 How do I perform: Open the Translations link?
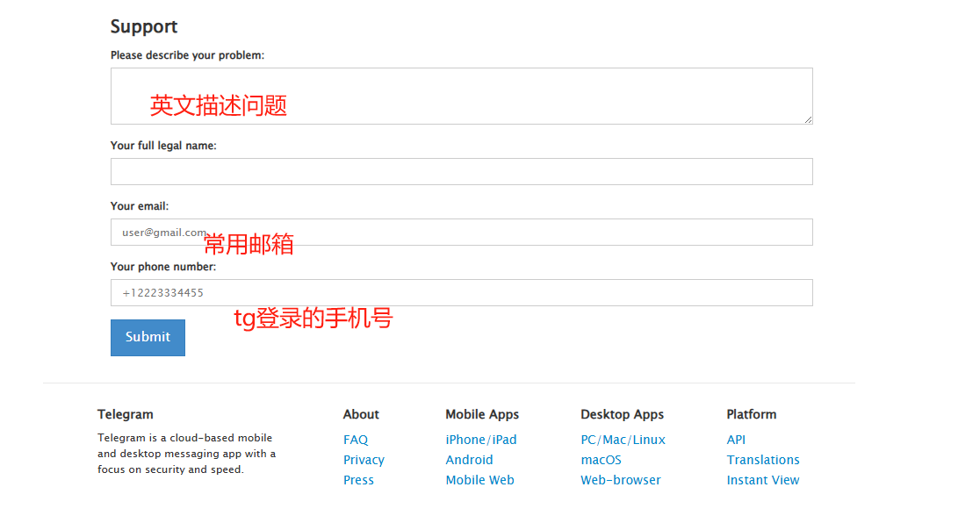763,460
